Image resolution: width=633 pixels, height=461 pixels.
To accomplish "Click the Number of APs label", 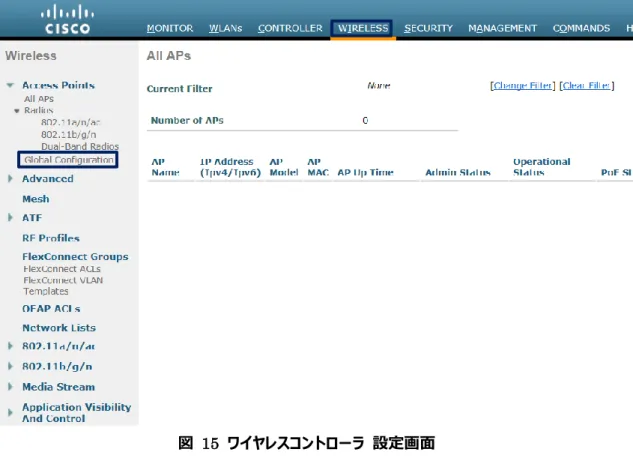I will pos(187,120).
